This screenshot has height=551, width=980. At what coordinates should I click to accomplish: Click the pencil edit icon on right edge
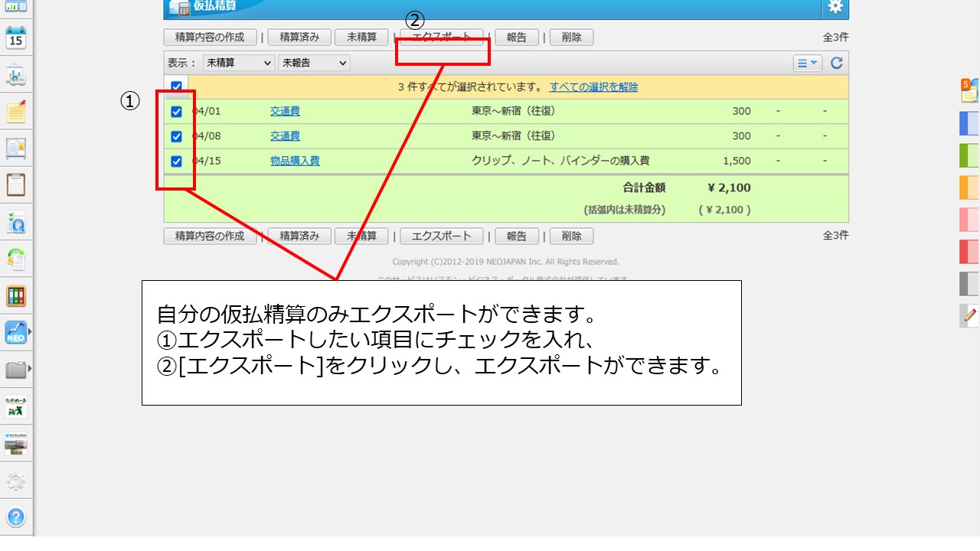coord(970,315)
